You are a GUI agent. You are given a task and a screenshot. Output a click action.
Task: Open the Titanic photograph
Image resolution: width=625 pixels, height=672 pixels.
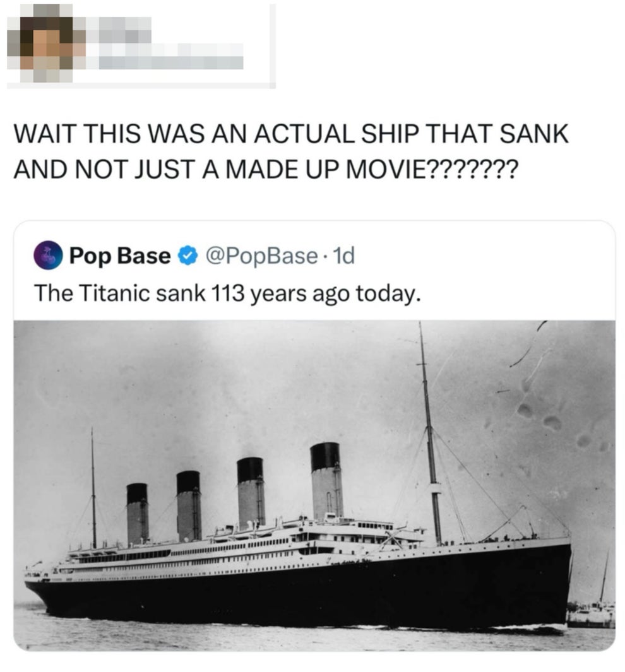314,485
